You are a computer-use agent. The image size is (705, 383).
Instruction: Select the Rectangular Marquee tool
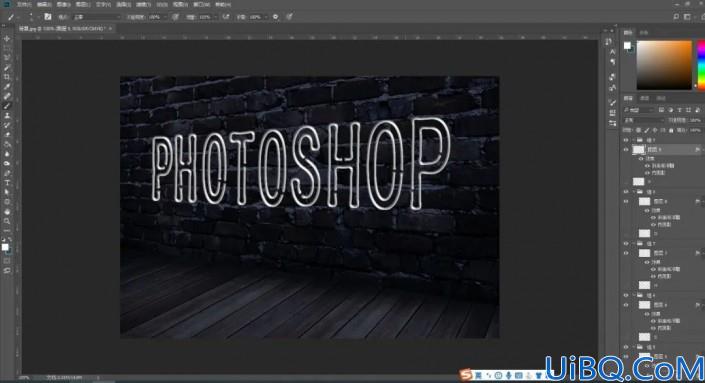pyautogui.click(x=7, y=48)
